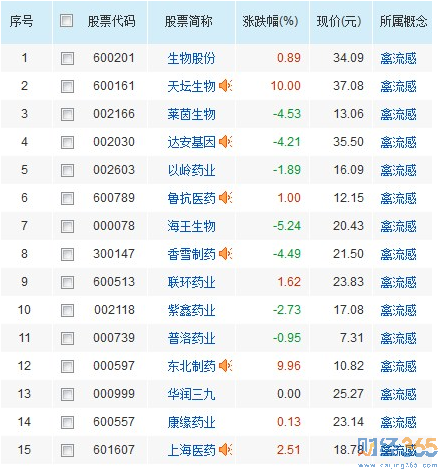Click the speaker icon beside 鲁抗医药
The width and height of the screenshot is (438, 469).
tap(226, 198)
